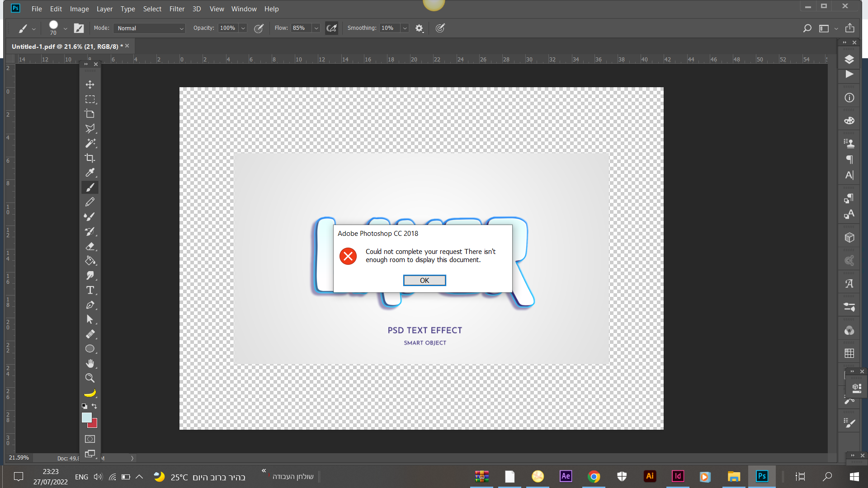Open the Layers panel icon
Screen dimensions: 868x488
849,59
